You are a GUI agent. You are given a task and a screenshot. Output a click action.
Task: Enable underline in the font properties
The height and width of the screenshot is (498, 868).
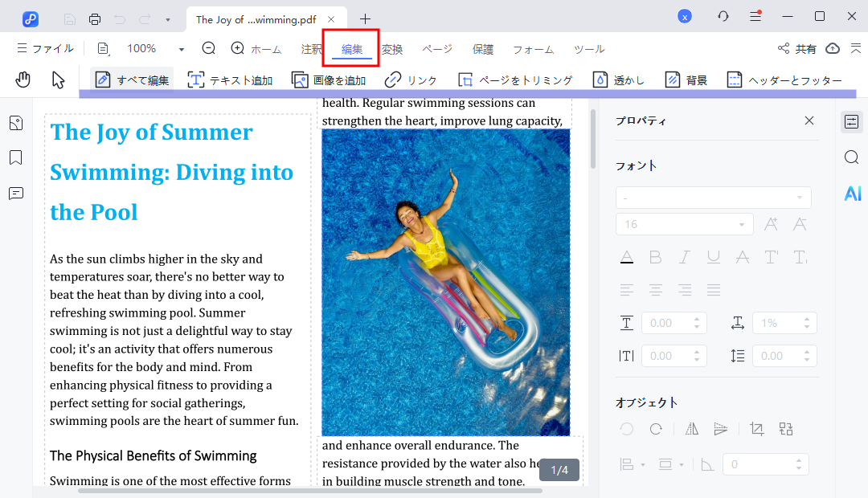click(x=713, y=256)
